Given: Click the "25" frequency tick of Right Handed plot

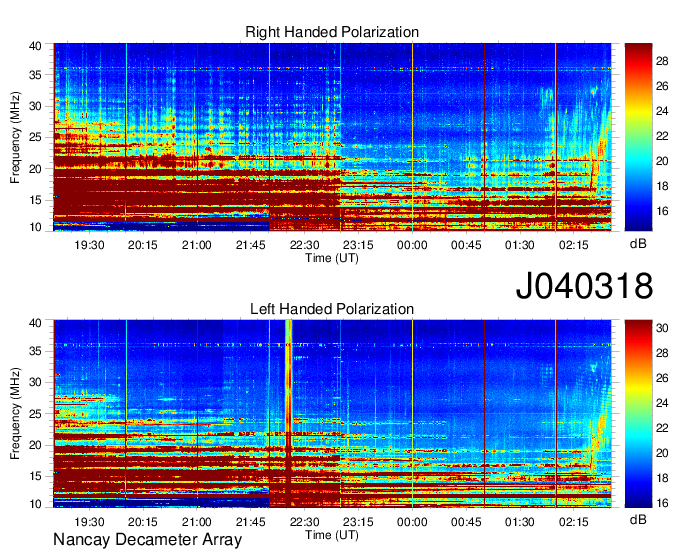Looking at the screenshot, I should (x=35, y=137).
